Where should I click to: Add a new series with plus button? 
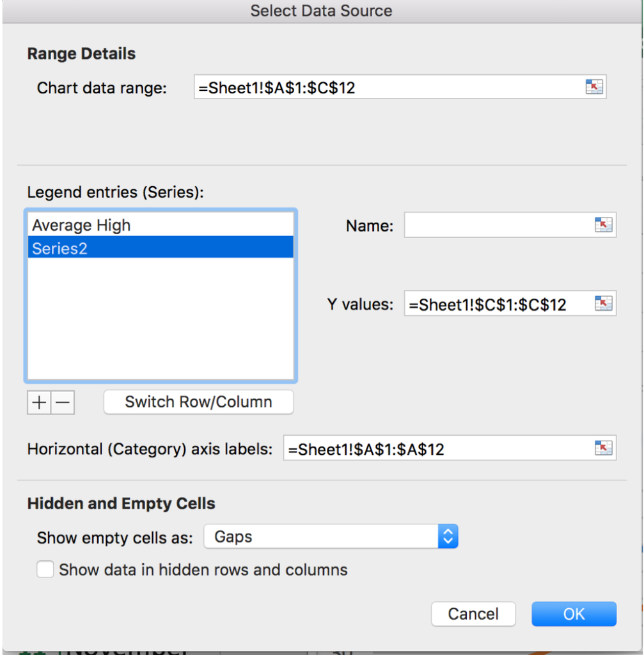39,402
